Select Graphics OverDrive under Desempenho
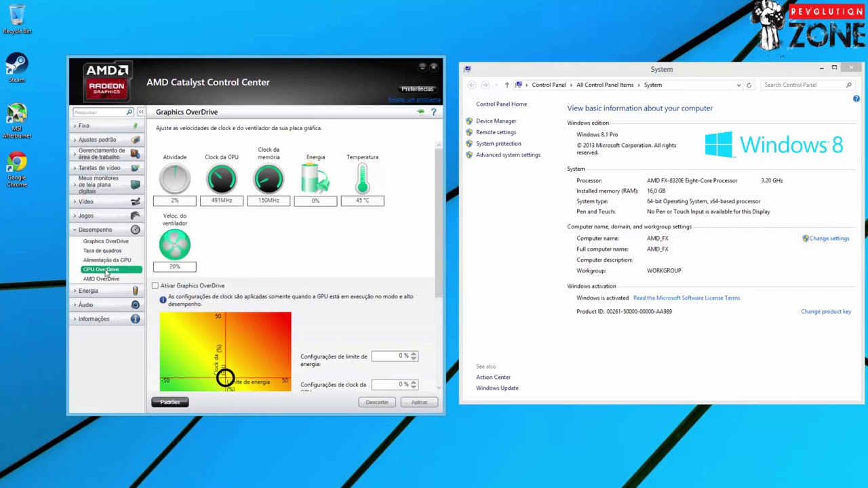Viewport: 868px width, 488px height. pos(106,241)
